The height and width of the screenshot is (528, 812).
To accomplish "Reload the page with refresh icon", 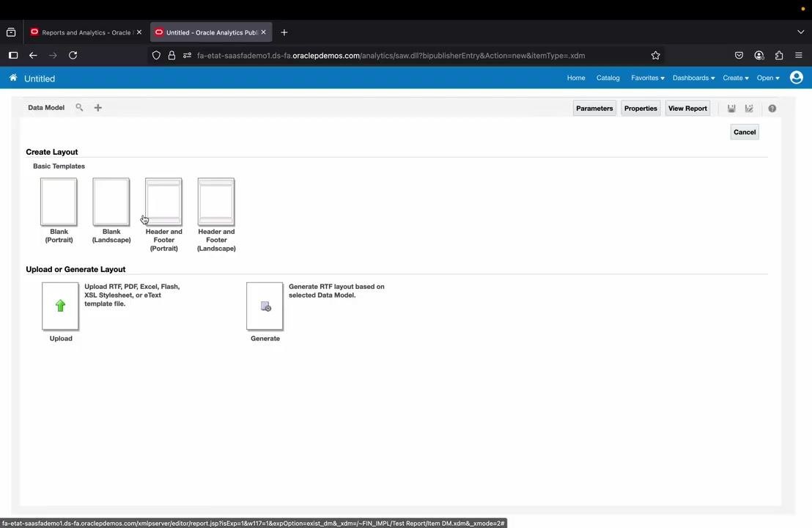I will [73, 56].
